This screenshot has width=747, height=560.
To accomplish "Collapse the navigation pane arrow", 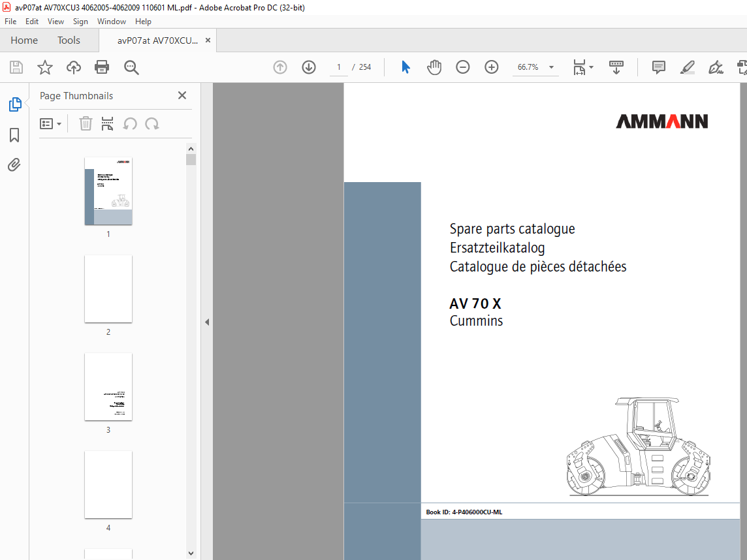I will click(207, 322).
